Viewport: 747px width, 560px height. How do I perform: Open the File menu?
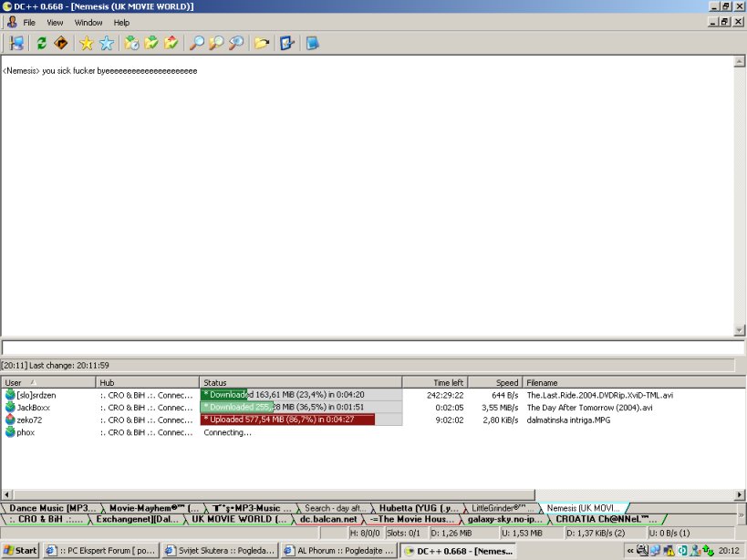coord(29,22)
